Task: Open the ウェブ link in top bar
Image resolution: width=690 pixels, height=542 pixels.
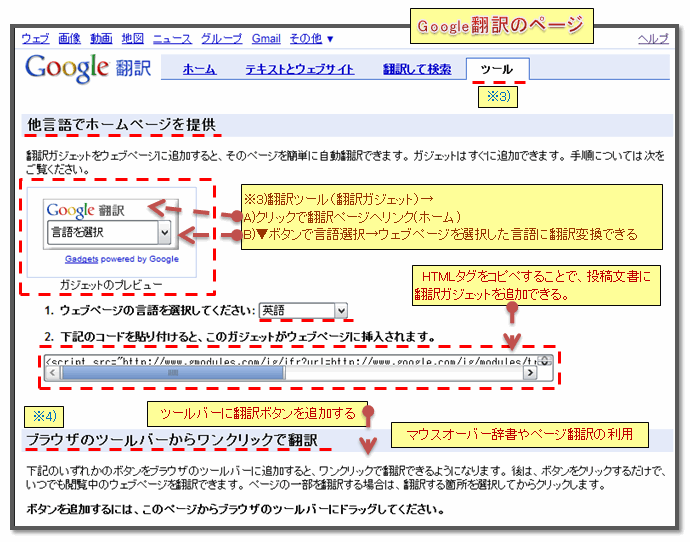Action: tap(35, 39)
